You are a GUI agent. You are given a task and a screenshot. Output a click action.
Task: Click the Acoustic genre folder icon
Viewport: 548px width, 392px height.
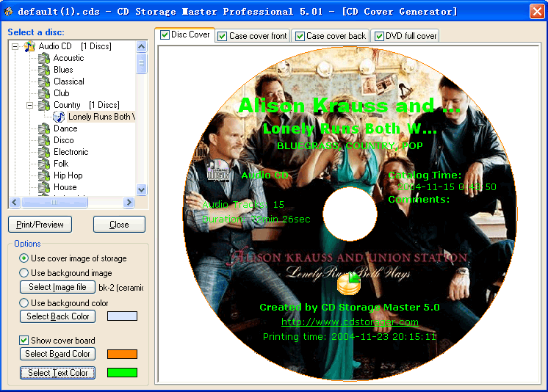[44, 58]
